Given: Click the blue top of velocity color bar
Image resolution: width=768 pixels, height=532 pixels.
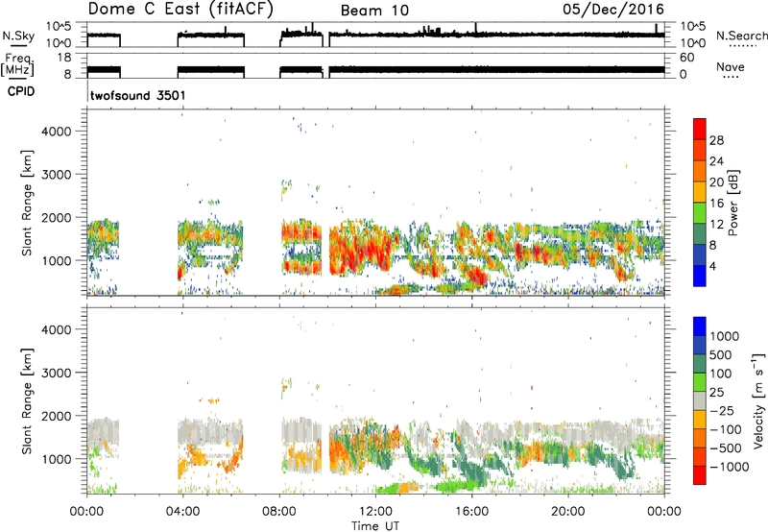Looking at the screenshot, I should [x=700, y=326].
